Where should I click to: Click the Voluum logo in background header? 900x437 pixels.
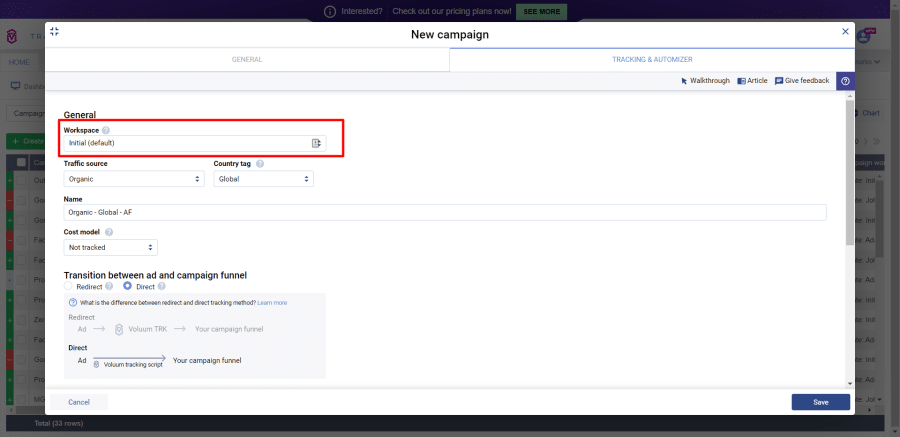pos(12,37)
